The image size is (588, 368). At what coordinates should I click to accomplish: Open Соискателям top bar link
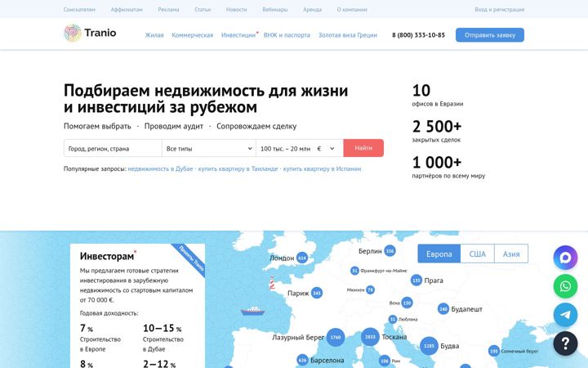[x=79, y=9]
